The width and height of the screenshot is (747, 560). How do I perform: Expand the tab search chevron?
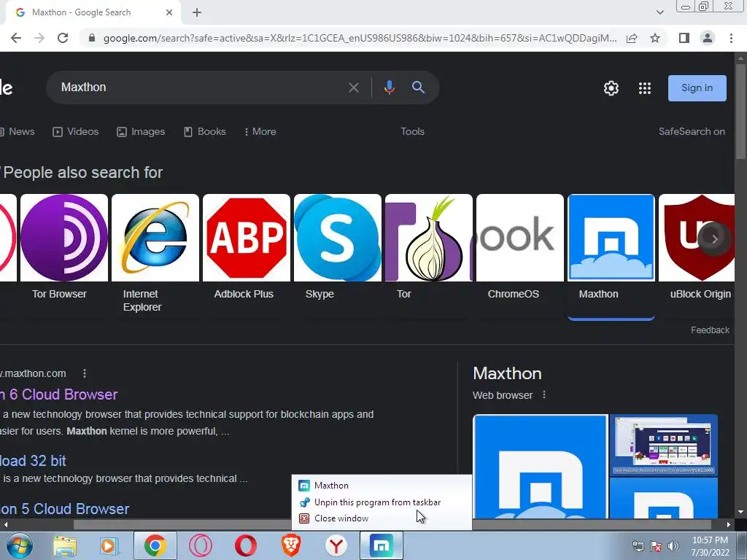(x=659, y=12)
